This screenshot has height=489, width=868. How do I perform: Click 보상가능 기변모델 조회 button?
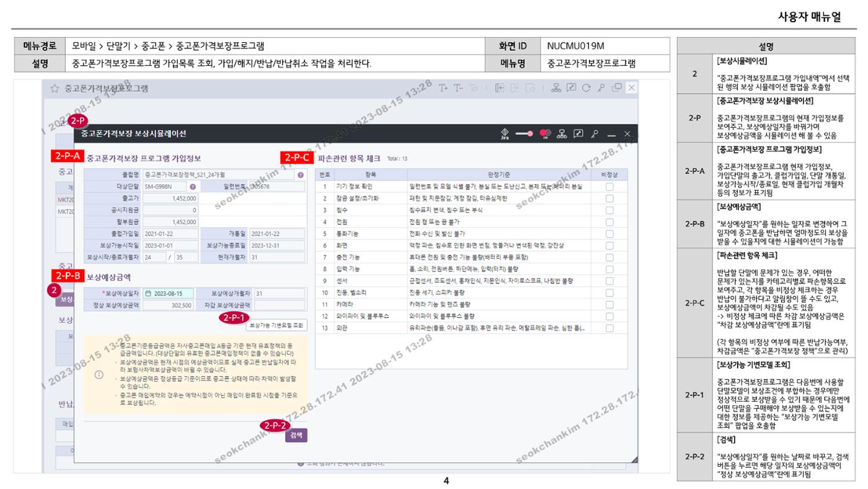click(276, 325)
